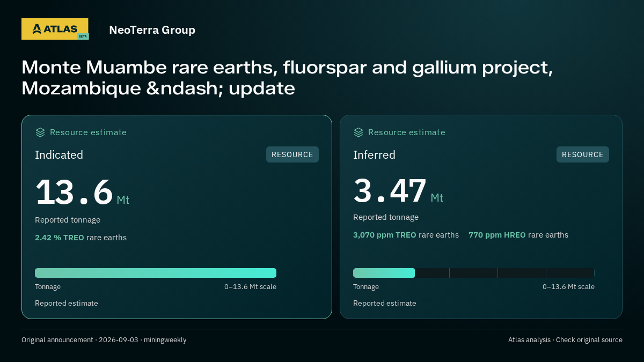Select the 13.6 Mt tonnage value
This screenshot has width=644, height=362.
tap(82, 193)
